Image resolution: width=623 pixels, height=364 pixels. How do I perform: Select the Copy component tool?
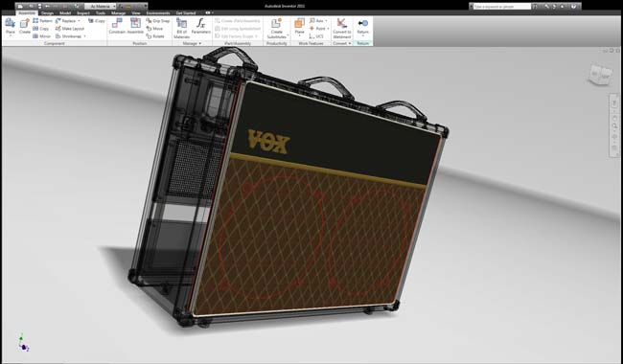click(x=41, y=29)
